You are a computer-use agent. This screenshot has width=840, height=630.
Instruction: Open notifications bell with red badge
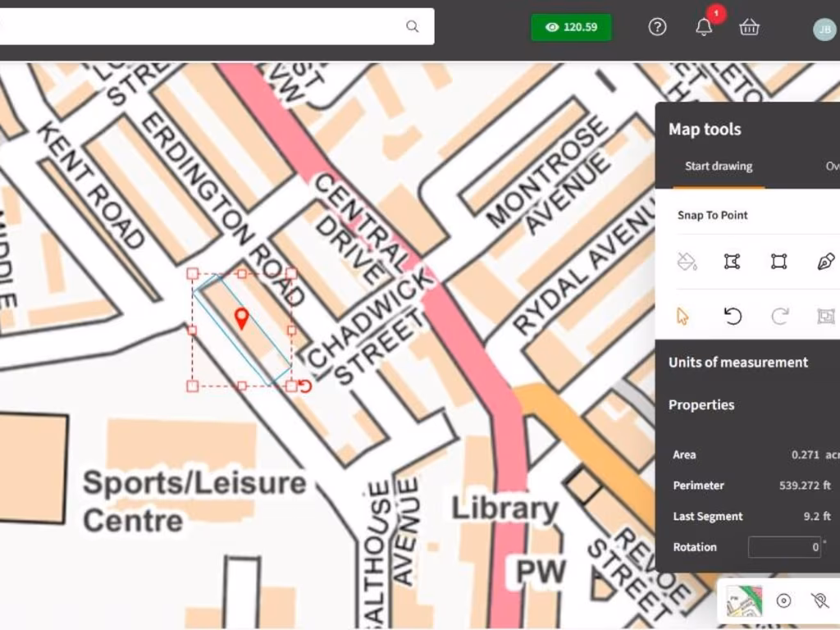(x=704, y=27)
